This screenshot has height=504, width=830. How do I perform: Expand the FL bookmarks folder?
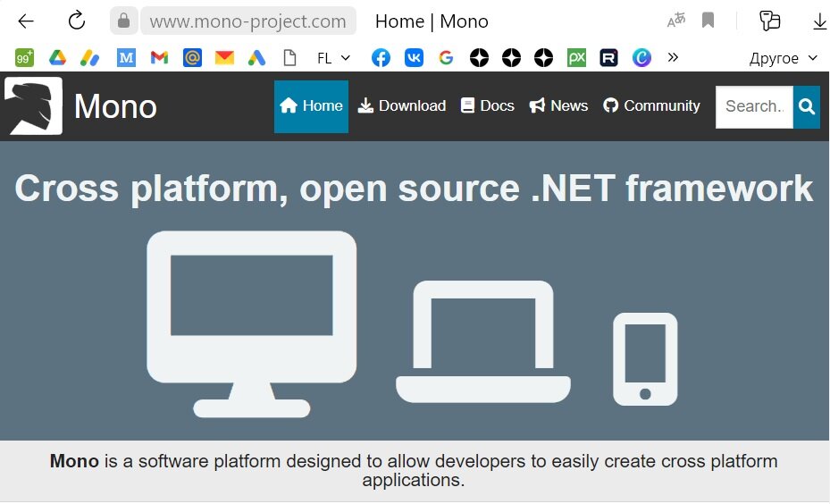click(333, 58)
